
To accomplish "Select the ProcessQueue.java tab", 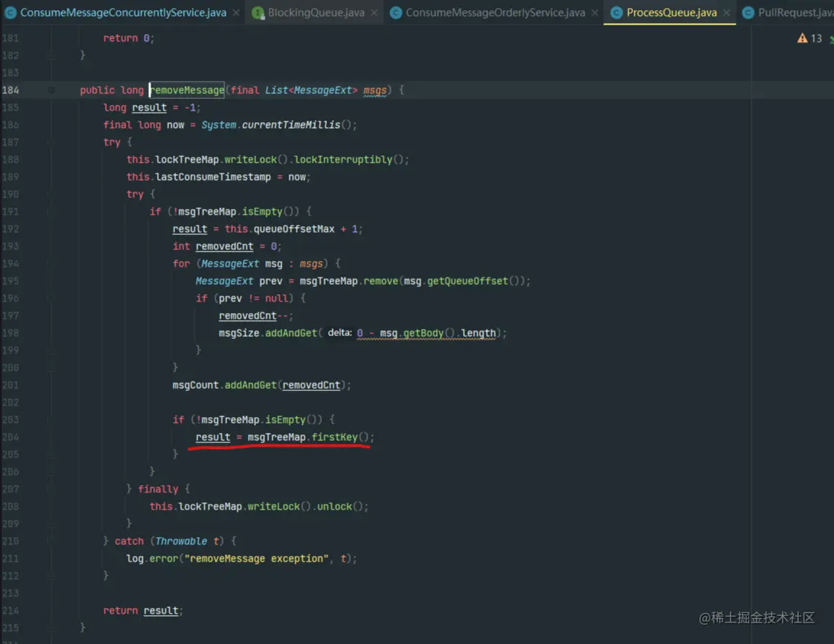I will tap(671, 12).
